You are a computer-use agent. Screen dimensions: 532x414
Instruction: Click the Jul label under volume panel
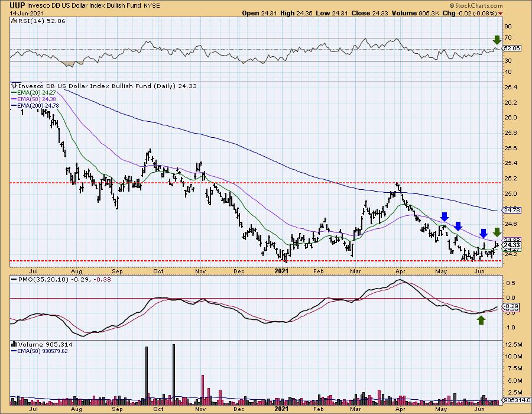33,409
